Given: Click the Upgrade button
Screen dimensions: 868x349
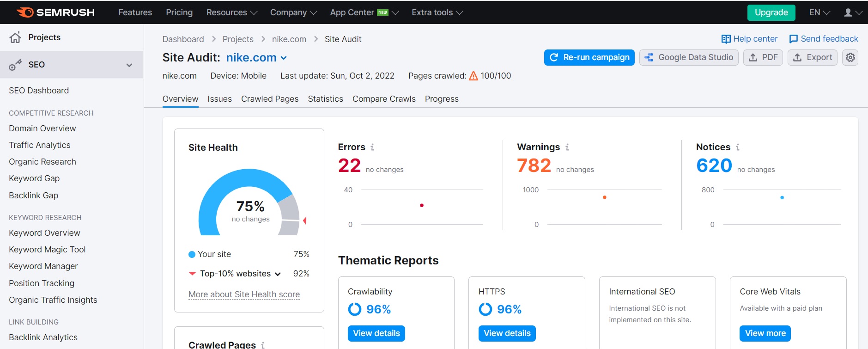Looking at the screenshot, I should click(x=771, y=12).
